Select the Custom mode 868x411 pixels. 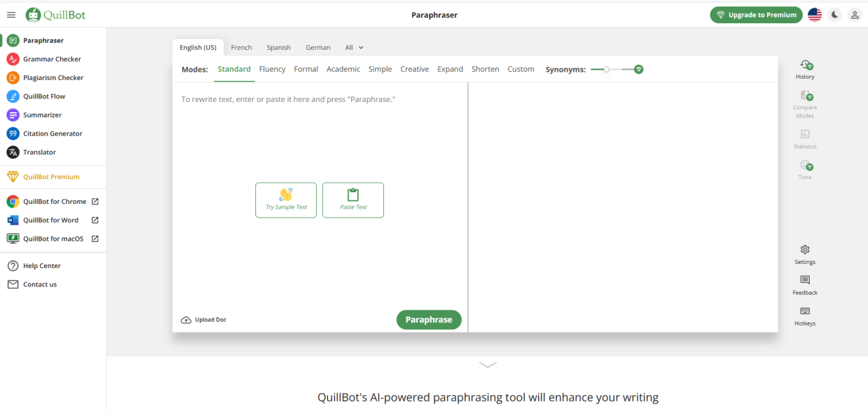521,69
